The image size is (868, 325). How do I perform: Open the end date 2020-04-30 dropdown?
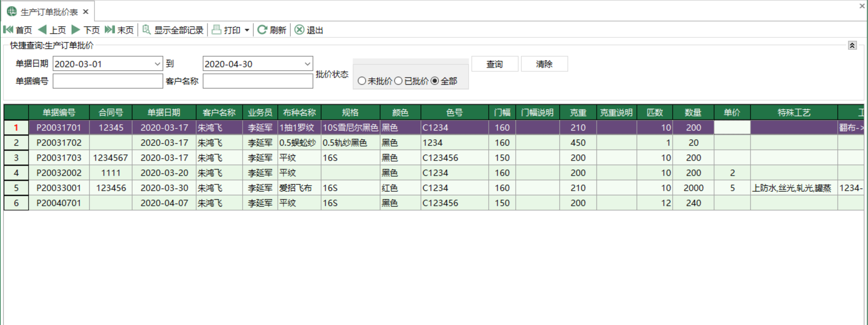[308, 64]
